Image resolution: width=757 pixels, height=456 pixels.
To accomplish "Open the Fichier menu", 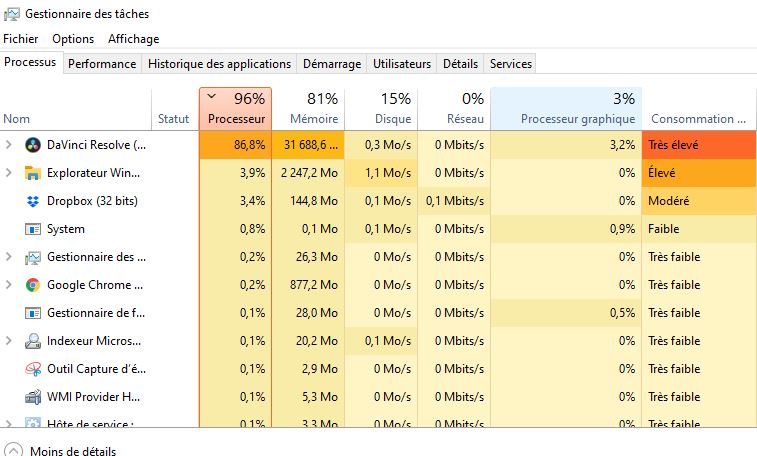I will pos(20,39).
